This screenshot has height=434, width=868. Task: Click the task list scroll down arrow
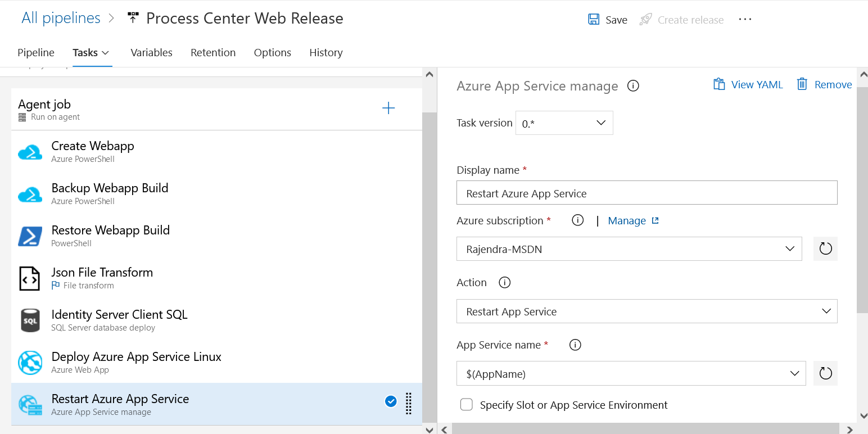[x=430, y=430]
